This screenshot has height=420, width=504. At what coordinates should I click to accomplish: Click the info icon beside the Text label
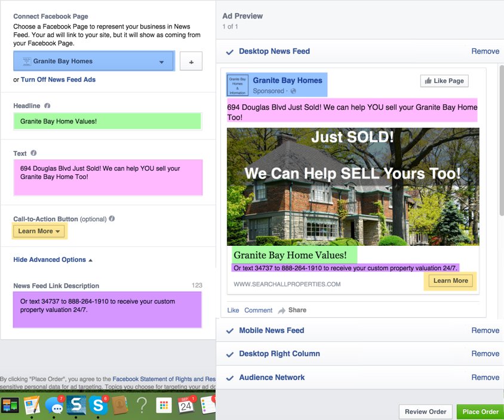pos(34,153)
